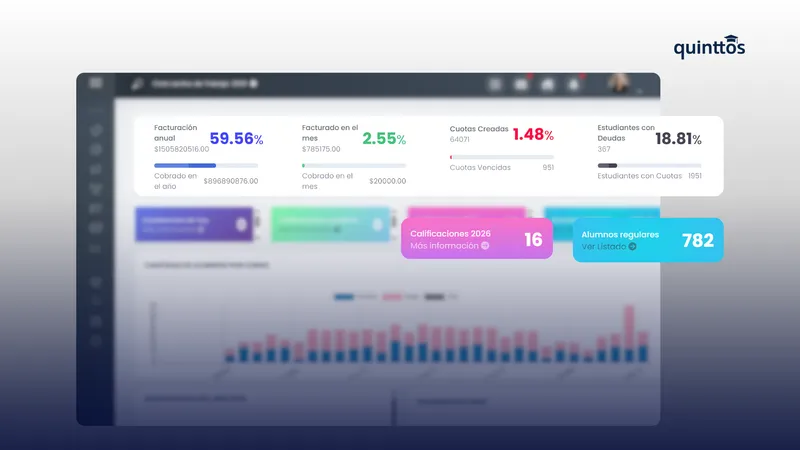The image size is (800, 450).
Task: Click the Facturación anual progress bar
Action: [x=206, y=166]
